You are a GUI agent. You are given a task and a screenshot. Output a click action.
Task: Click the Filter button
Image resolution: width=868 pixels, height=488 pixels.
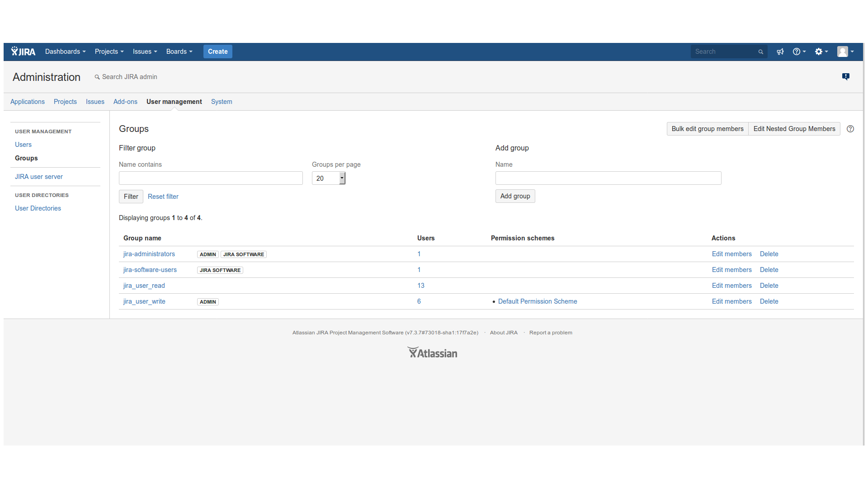point(131,197)
